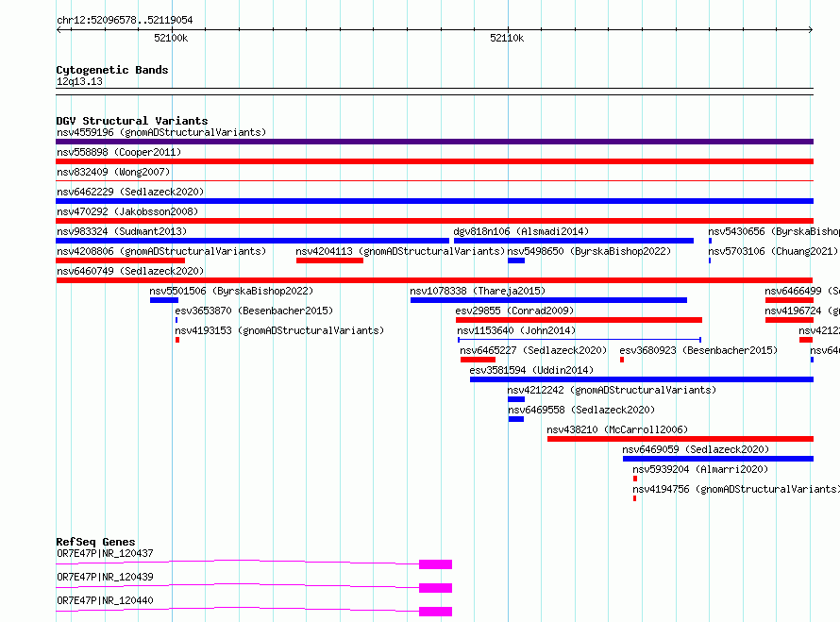Click nsv4204113 gnomAD variant label
Viewport: 840px width, 622px height.
[400, 251]
